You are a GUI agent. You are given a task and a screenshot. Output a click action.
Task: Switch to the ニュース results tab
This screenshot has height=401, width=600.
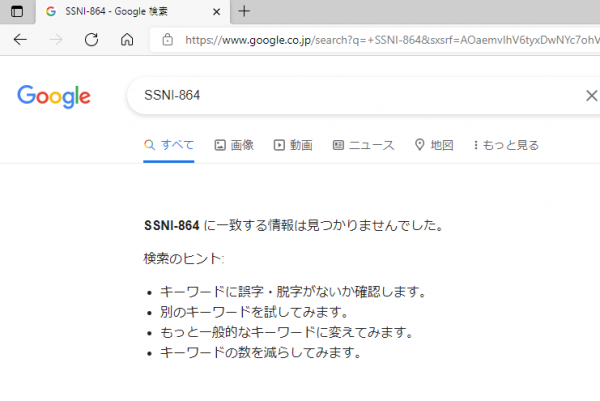364,145
